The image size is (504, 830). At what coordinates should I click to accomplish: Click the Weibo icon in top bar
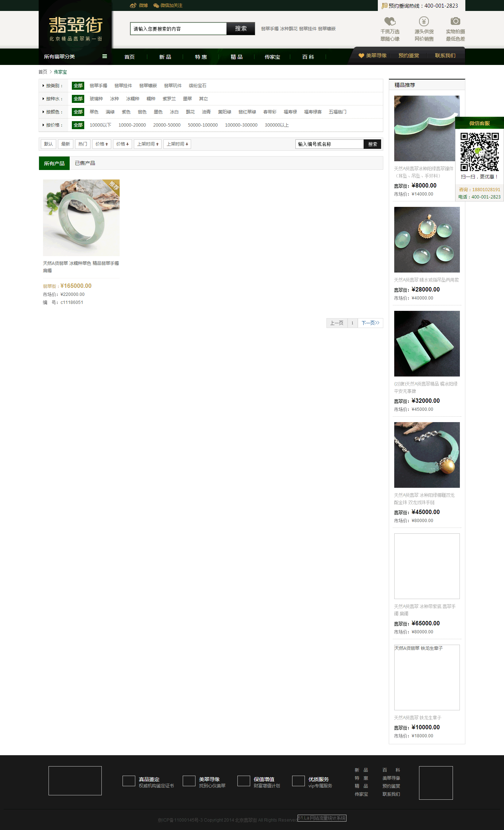coord(133,5)
